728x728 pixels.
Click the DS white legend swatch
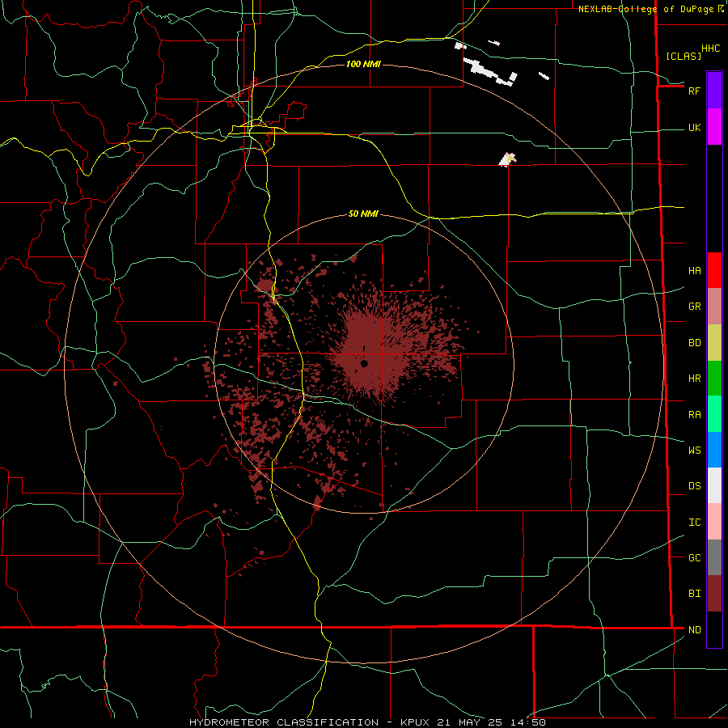[x=714, y=485]
